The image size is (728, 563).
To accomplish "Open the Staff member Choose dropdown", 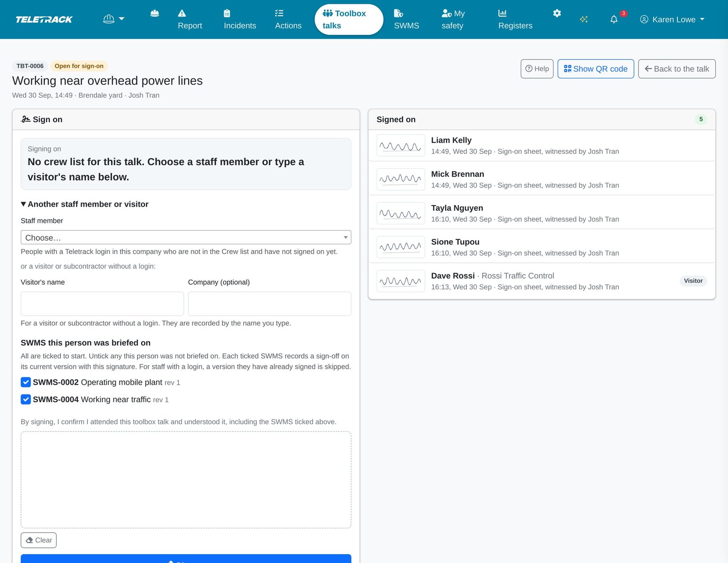I will [186, 237].
